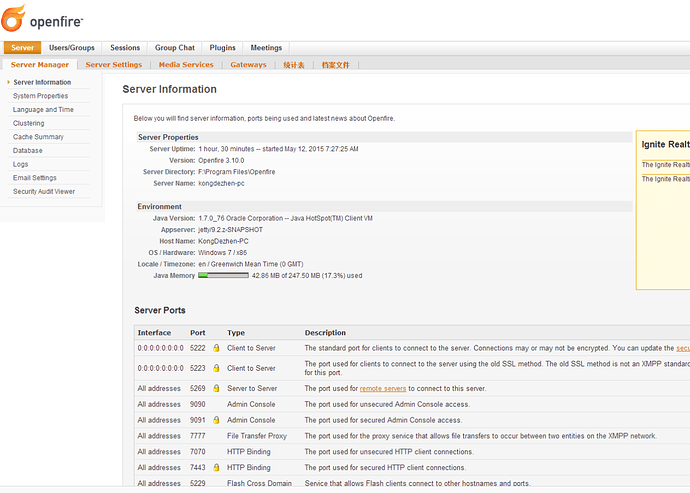The width and height of the screenshot is (690, 493).
Task: Go to the Group Chat tab
Action: 175,48
